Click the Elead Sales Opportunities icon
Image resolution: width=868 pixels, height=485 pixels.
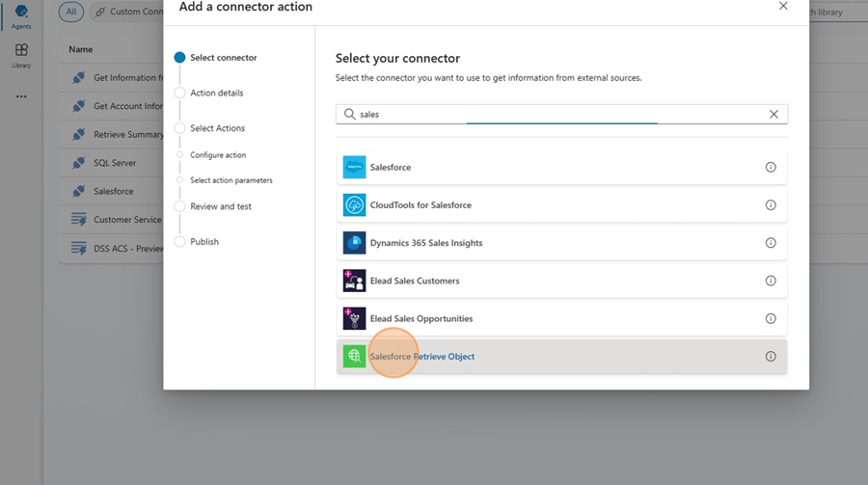(354, 318)
